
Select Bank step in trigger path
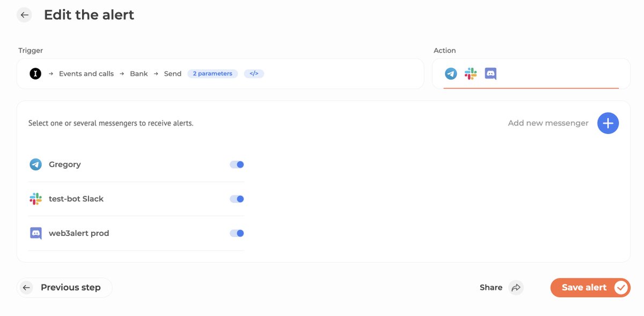tap(139, 74)
